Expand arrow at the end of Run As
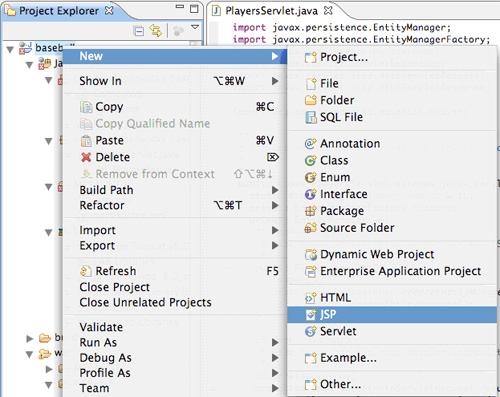 tap(275, 342)
